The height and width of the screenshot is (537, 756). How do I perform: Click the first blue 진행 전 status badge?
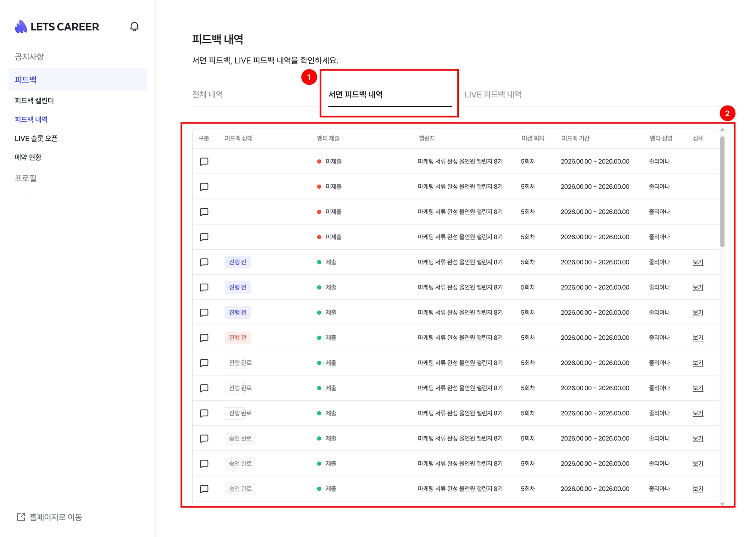238,262
